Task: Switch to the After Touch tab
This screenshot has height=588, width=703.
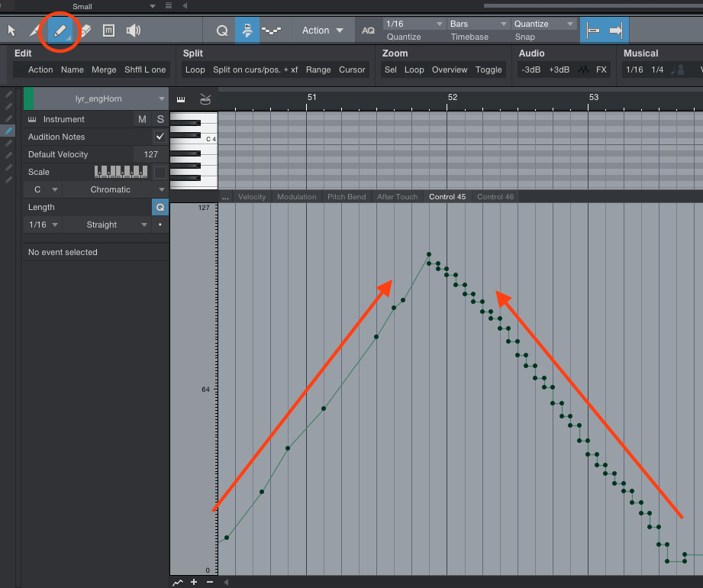Action: (397, 196)
